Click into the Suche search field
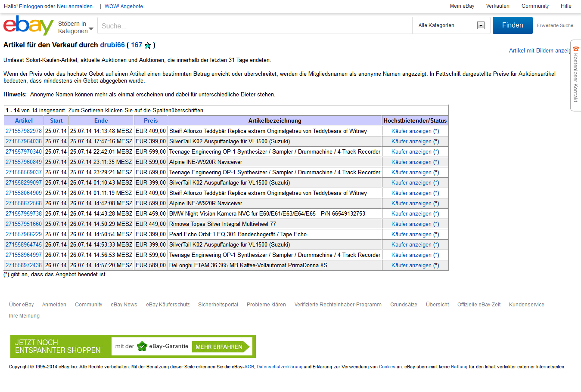Viewport: 581px width, 392px height. [x=255, y=26]
